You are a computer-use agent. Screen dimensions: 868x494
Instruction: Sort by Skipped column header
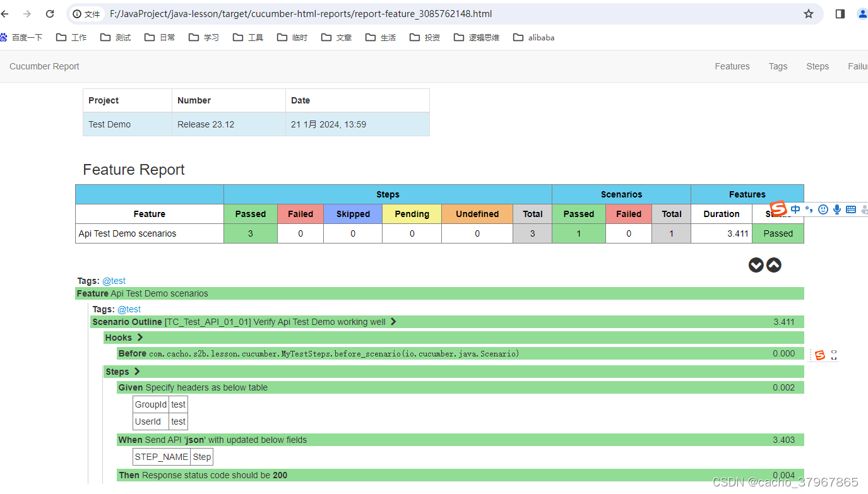(x=353, y=214)
